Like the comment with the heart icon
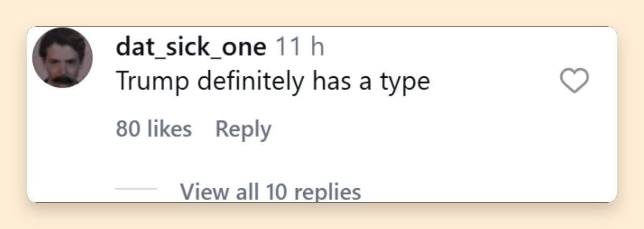The height and width of the screenshot is (229, 644). click(x=574, y=82)
